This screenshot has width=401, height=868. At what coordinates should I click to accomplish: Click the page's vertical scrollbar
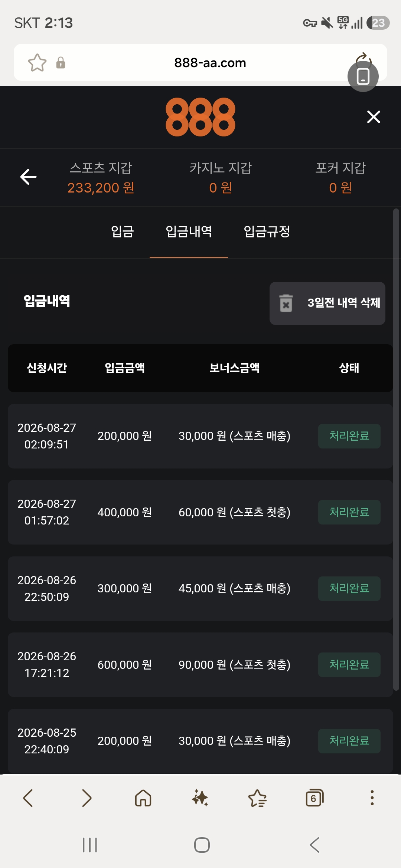point(396,450)
